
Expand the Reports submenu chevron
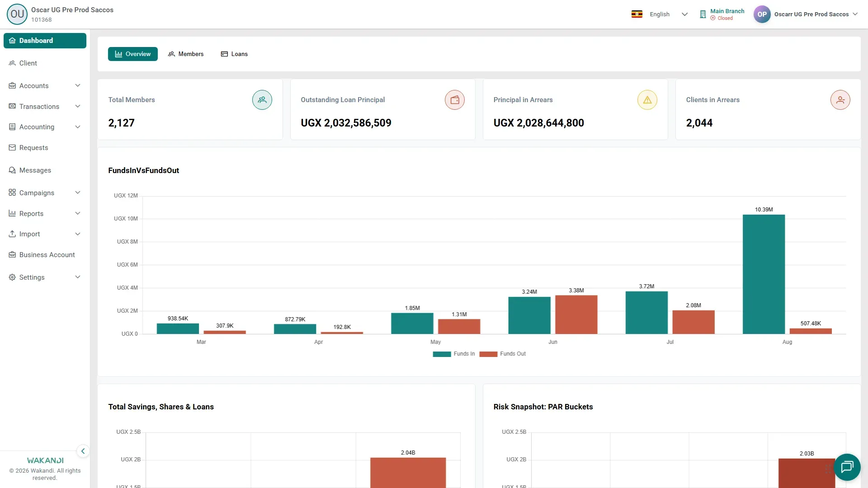pyautogui.click(x=78, y=213)
